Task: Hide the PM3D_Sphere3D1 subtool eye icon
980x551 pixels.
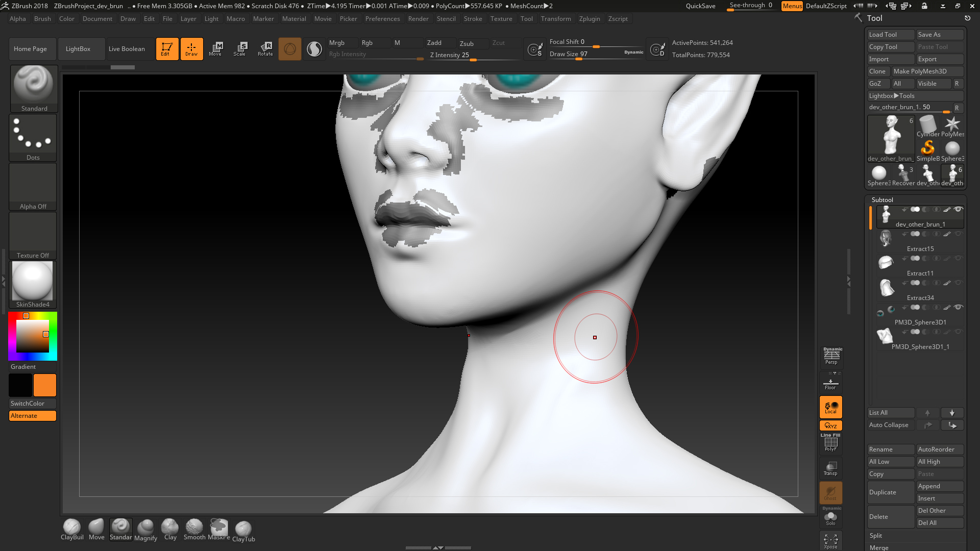Action: (958, 308)
